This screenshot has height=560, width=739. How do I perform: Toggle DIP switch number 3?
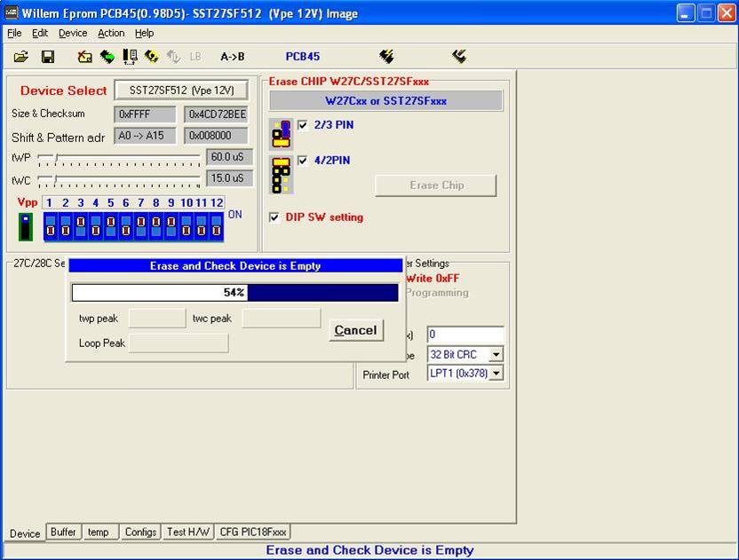pyautogui.click(x=81, y=226)
